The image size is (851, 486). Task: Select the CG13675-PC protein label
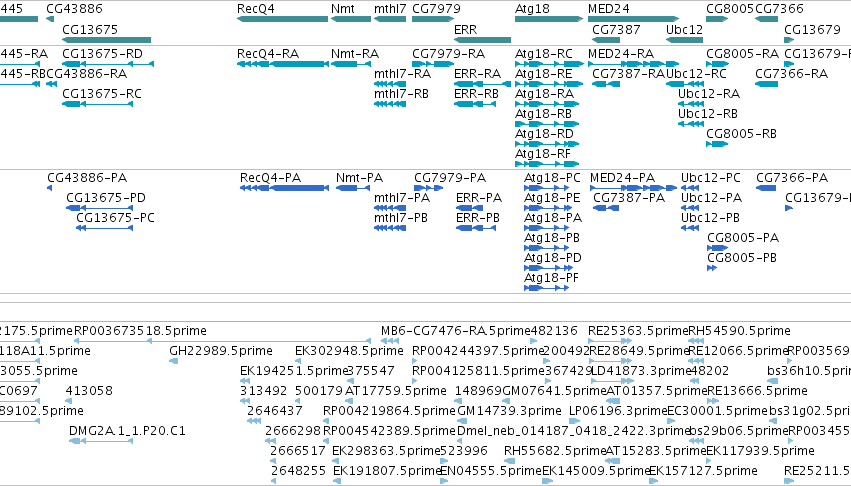click(115, 218)
